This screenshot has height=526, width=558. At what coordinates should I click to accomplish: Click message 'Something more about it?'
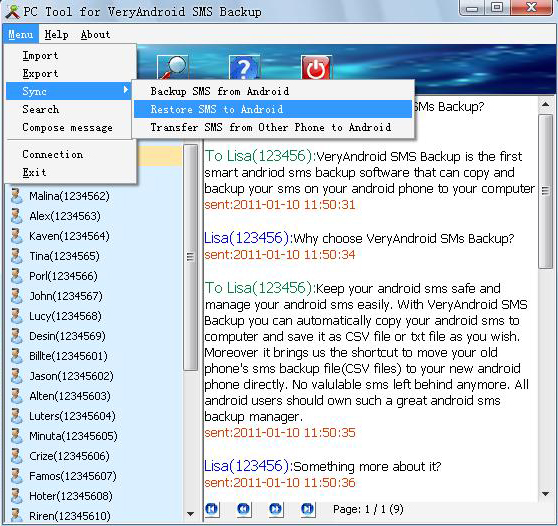(368, 467)
